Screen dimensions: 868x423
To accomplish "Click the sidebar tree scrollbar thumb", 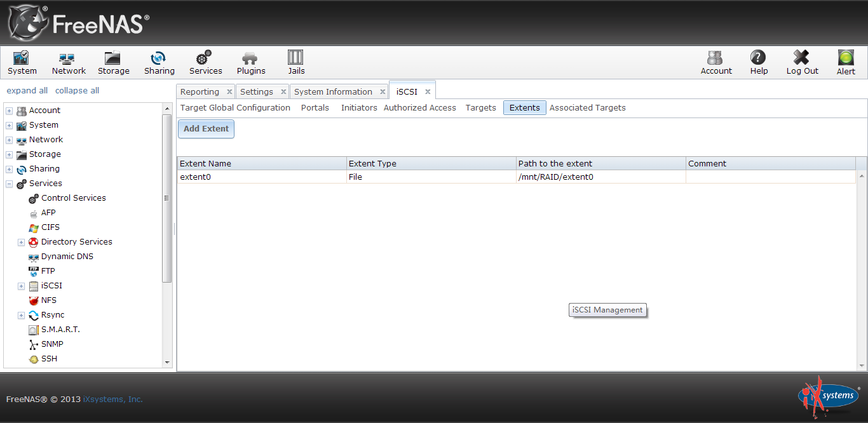I will [x=167, y=199].
